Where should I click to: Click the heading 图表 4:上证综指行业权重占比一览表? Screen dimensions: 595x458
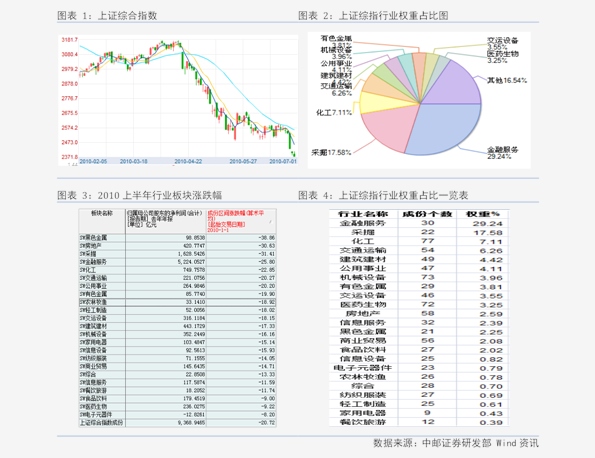pyautogui.click(x=383, y=195)
